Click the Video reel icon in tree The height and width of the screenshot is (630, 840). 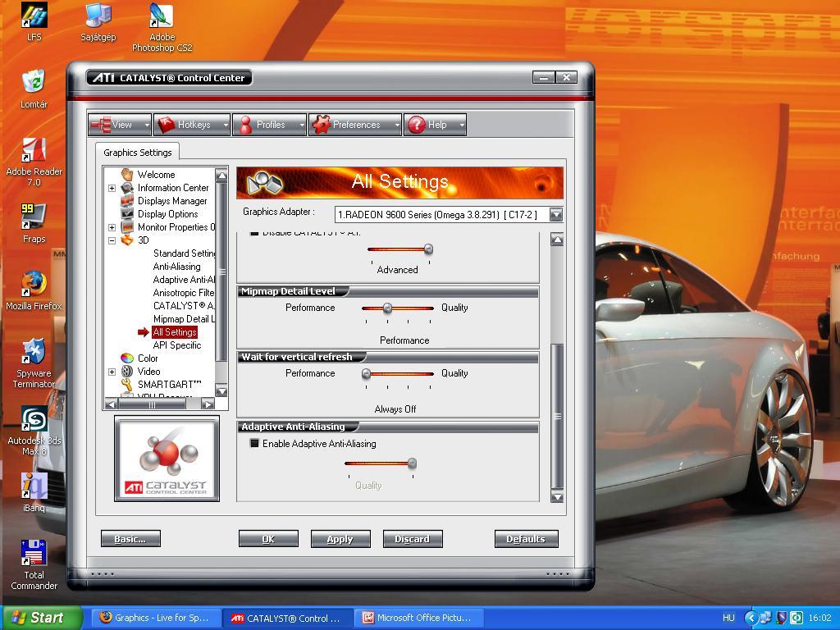127,372
